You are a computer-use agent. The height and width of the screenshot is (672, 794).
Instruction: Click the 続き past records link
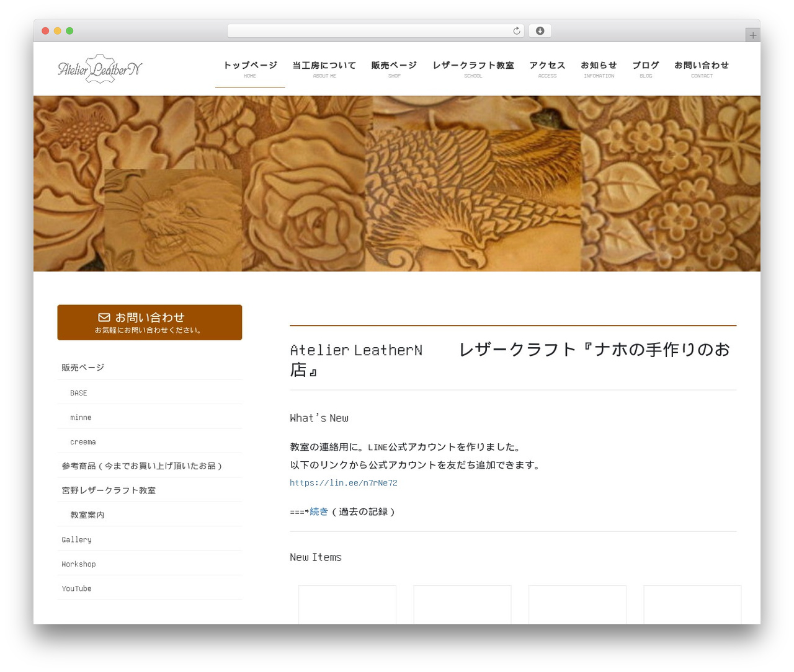(319, 511)
